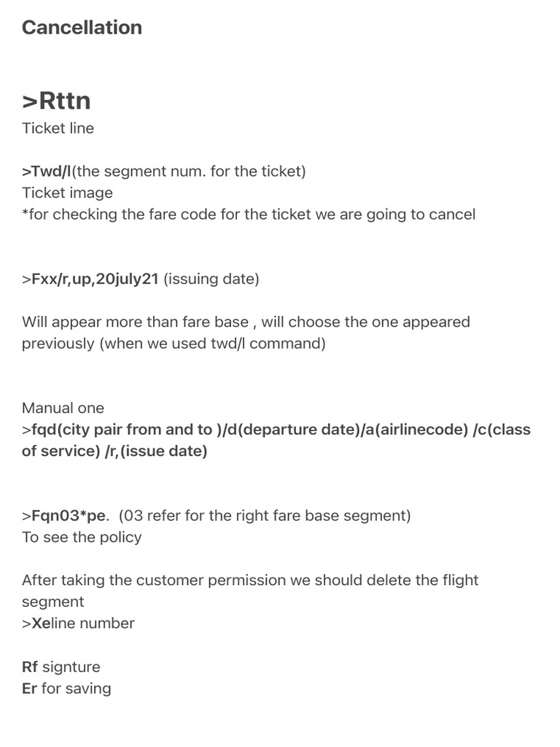Click the 'Ticket line' text
560x747 pixels.
(x=58, y=128)
